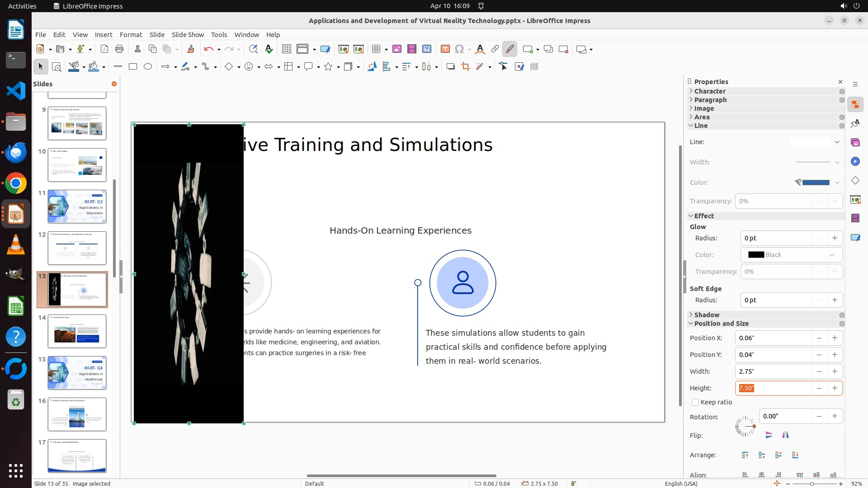This screenshot has height=488, width=868.
Task: Click the Export as PDF icon
Action: click(104, 49)
